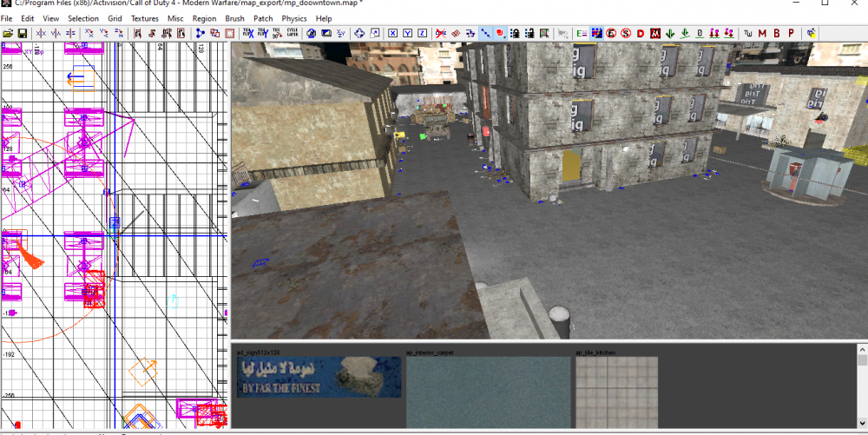Open the Textures menu
Screen dimensions: 868x435
click(144, 18)
